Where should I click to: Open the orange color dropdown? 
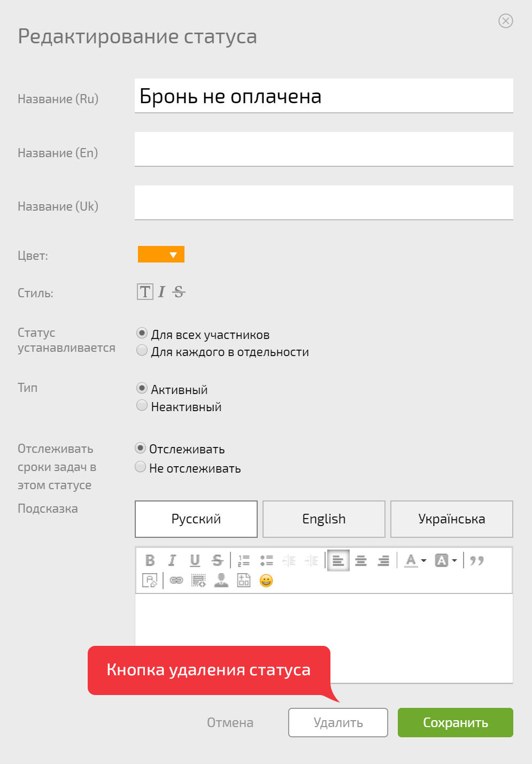[161, 254]
